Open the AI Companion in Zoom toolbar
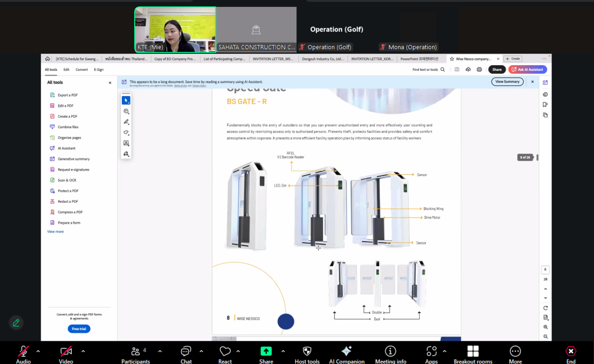Screen dimensions: 594x364 point(346,352)
